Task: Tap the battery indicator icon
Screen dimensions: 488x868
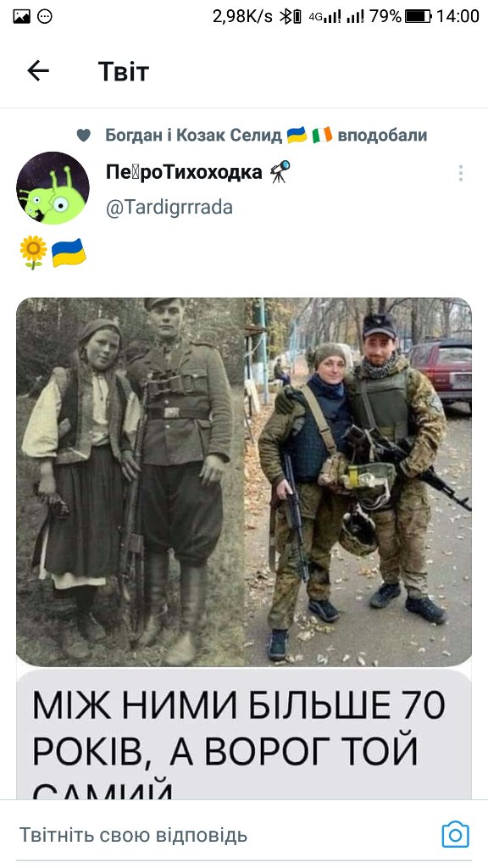Action: click(x=418, y=16)
